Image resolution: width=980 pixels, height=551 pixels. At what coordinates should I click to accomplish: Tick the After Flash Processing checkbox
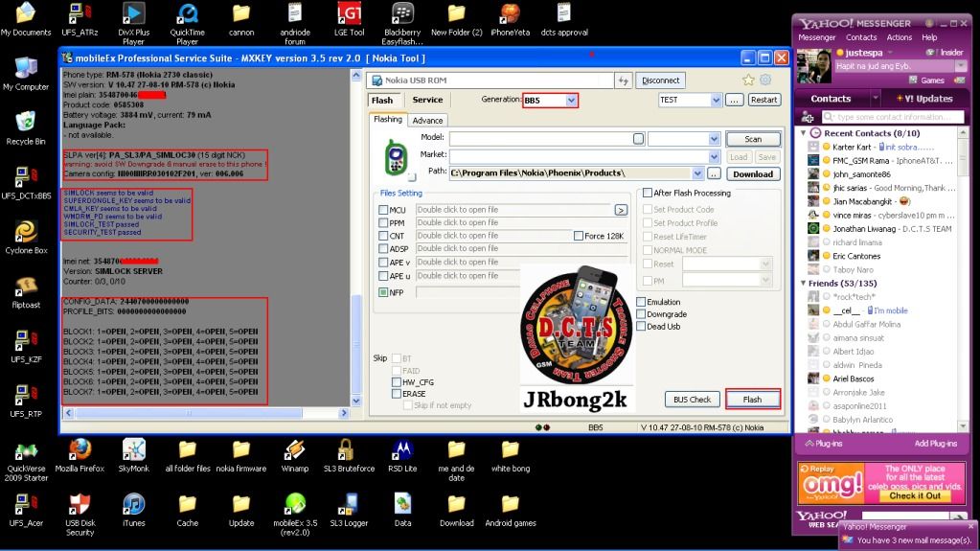(x=648, y=193)
